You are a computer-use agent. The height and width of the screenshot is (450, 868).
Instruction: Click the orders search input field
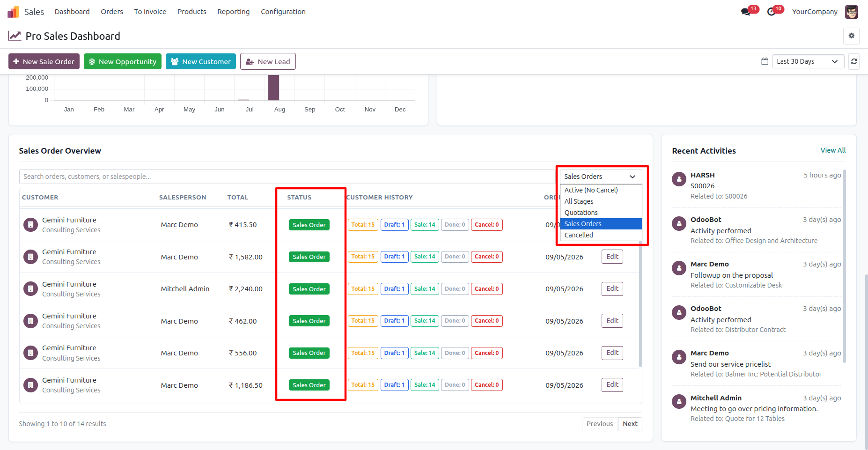click(287, 177)
